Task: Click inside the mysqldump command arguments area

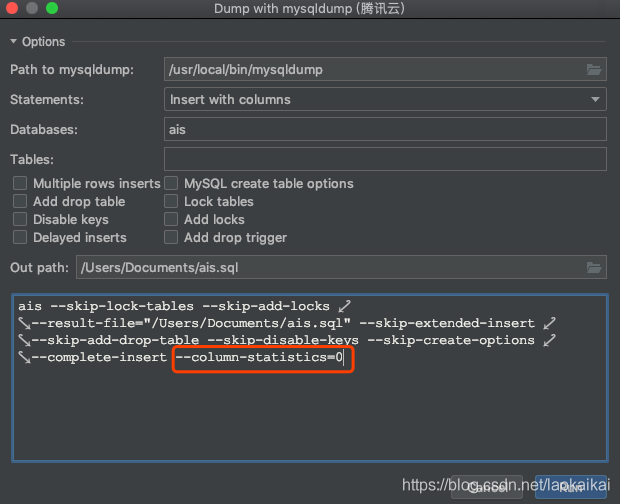Action: pos(310,378)
